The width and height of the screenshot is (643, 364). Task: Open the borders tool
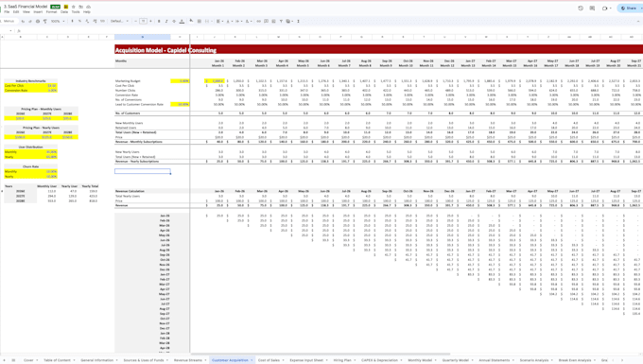[199, 21]
